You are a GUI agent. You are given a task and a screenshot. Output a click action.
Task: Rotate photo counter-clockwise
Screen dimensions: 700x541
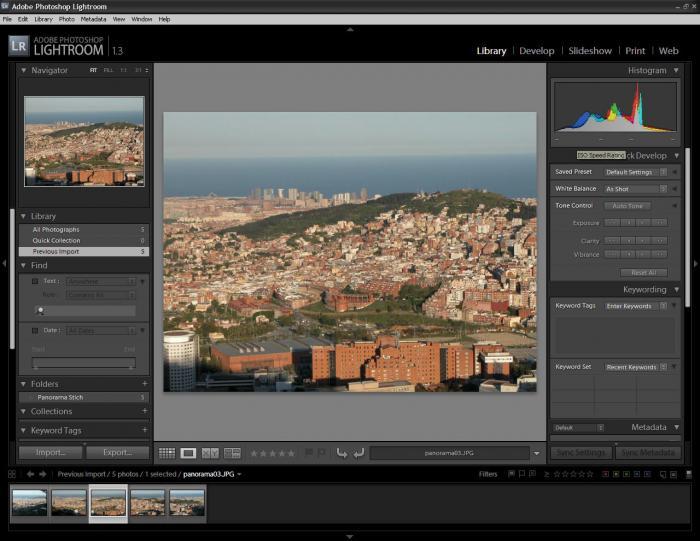tap(342, 454)
